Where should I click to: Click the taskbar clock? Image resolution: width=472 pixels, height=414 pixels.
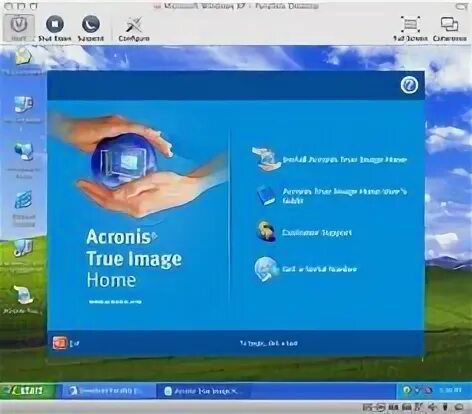pyautogui.click(x=450, y=390)
